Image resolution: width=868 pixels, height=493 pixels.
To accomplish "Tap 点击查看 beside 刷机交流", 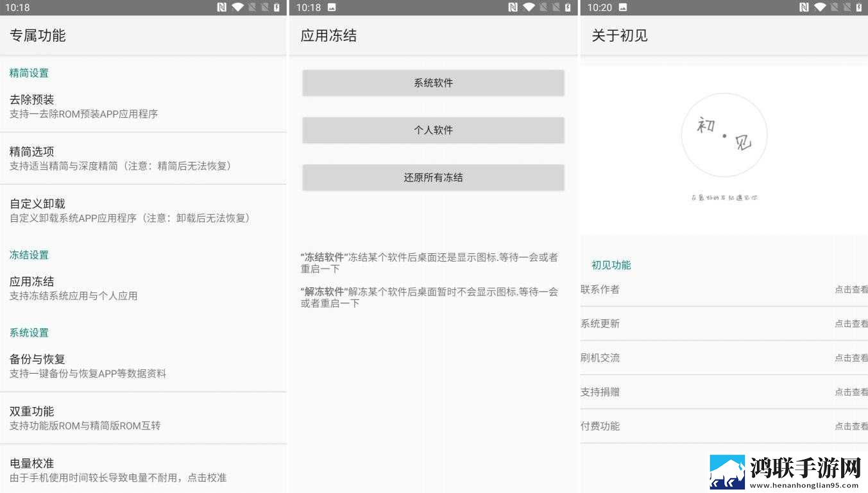I will (851, 358).
